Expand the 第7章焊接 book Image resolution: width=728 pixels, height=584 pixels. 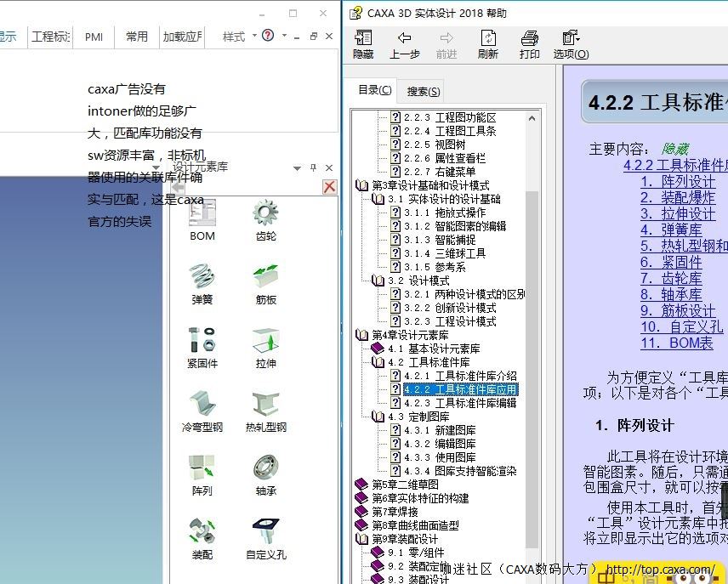[361, 512]
